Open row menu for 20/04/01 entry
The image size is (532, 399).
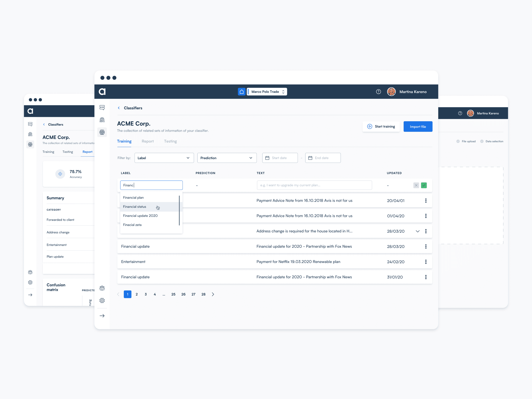426,201
